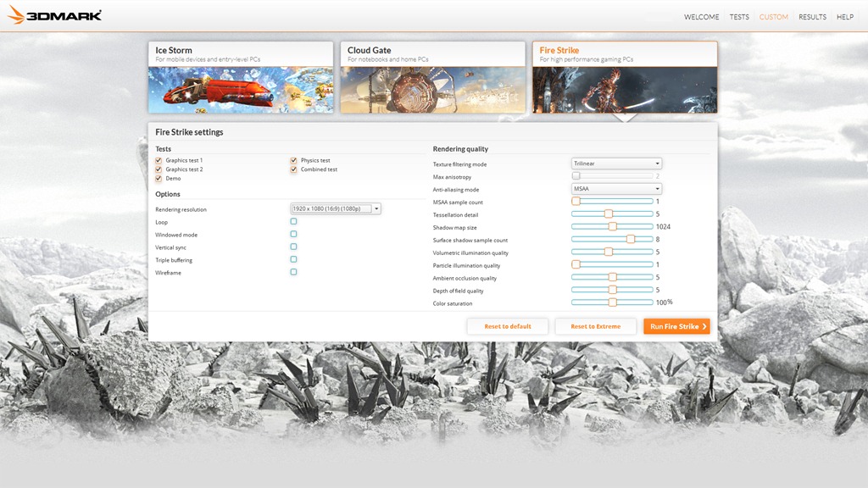This screenshot has width=868, height=488.
Task: Click the Tessellation detail slider handle
Action: 609,214
